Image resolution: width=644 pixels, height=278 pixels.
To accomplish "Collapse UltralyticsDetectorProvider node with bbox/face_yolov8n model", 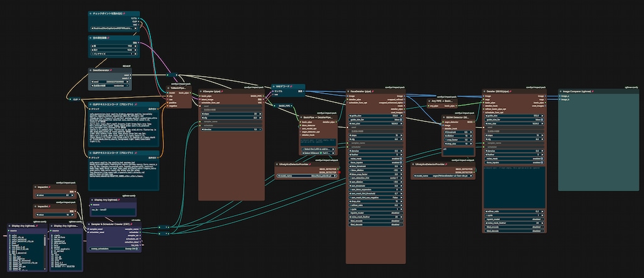I will (277, 164).
